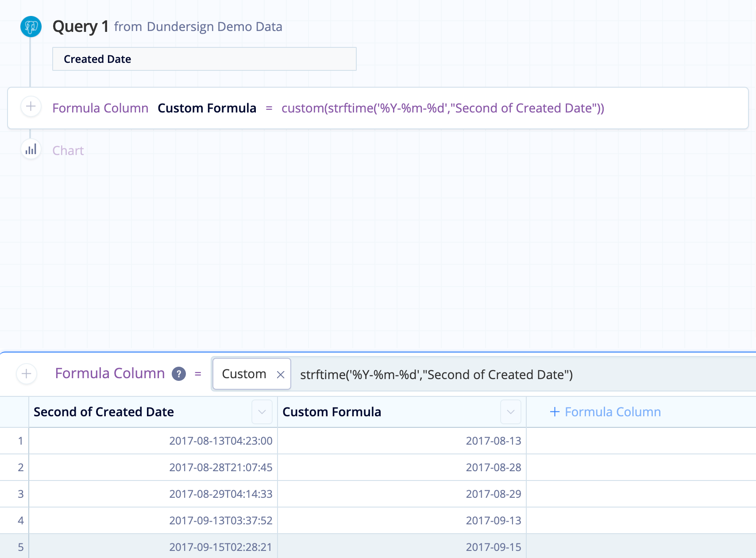The height and width of the screenshot is (558, 756).
Task: Click the plus icon beside Formula Column step
Action: point(31,107)
